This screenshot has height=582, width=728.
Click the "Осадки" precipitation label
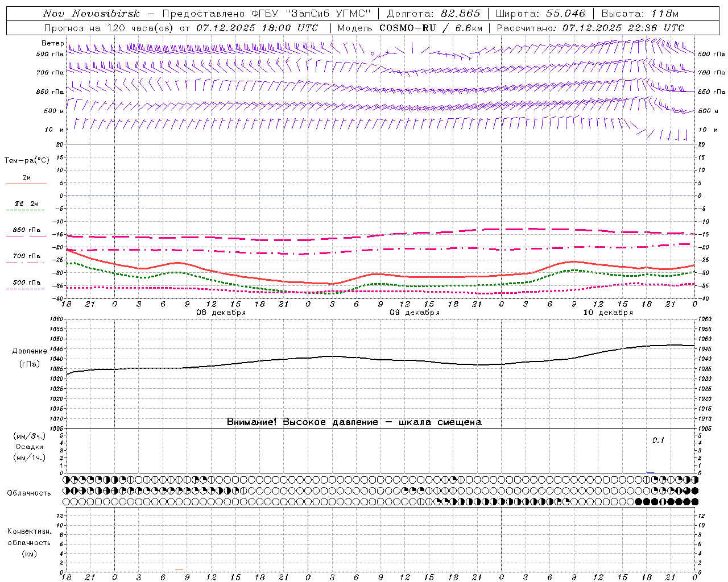[x=30, y=447]
